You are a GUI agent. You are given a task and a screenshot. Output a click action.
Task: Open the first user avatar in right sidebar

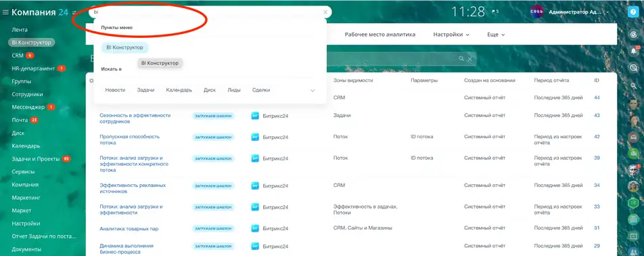633,104
